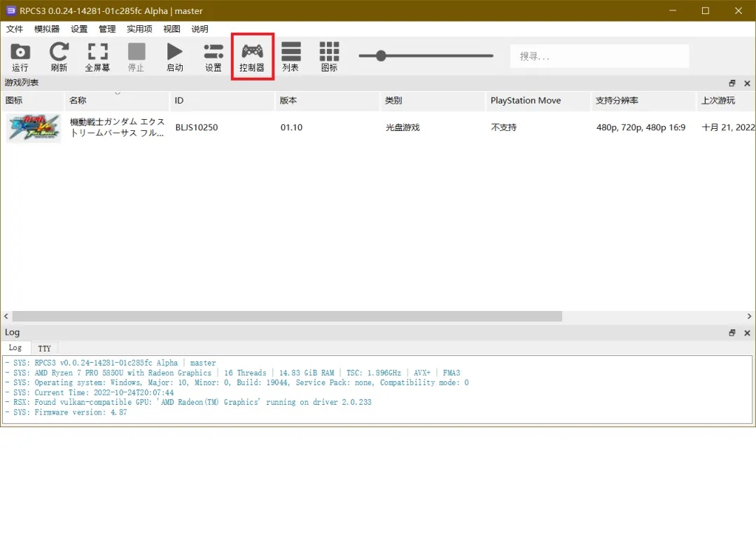Click the 光盘游戏 category cell
The height and width of the screenshot is (547, 756).
402,127
